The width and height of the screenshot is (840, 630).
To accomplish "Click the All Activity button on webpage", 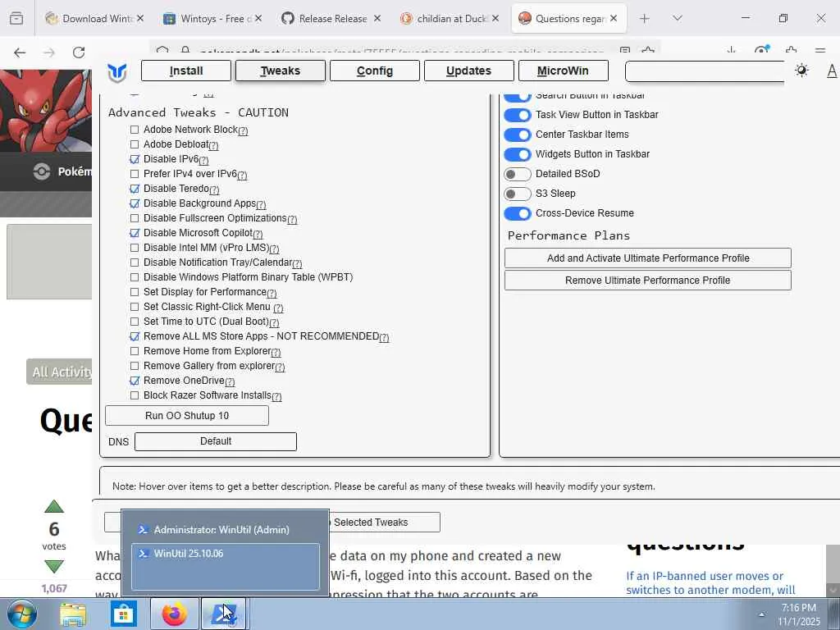I will pyautogui.click(x=59, y=372).
